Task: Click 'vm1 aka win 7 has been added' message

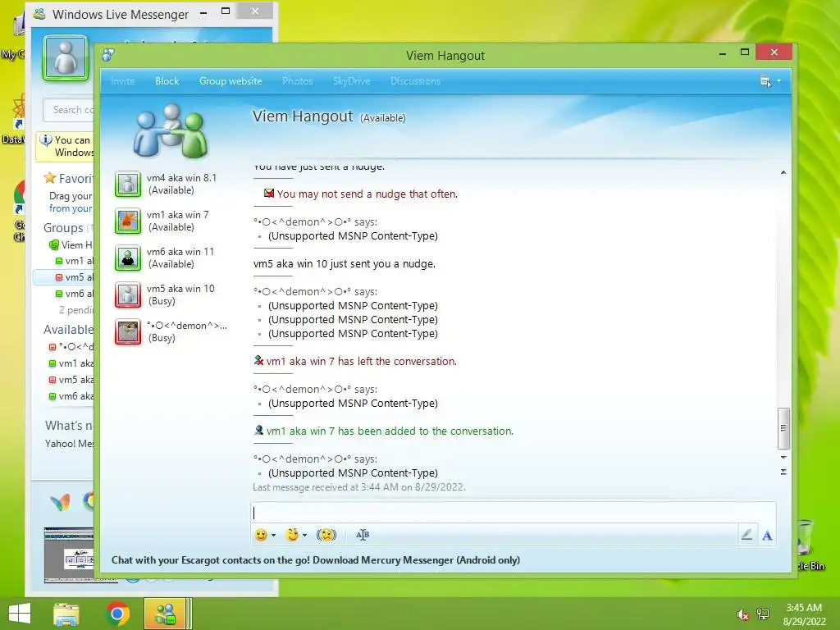Action: [x=390, y=431]
